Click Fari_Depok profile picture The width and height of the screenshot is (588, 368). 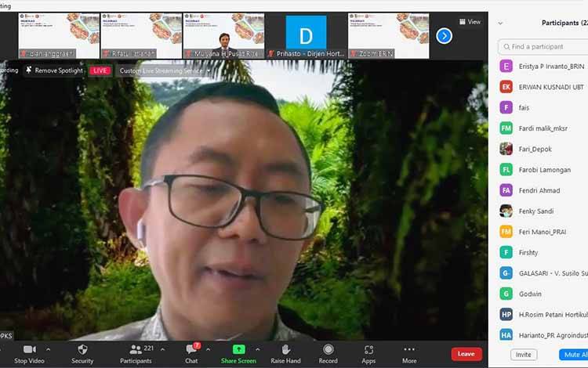[506, 149]
